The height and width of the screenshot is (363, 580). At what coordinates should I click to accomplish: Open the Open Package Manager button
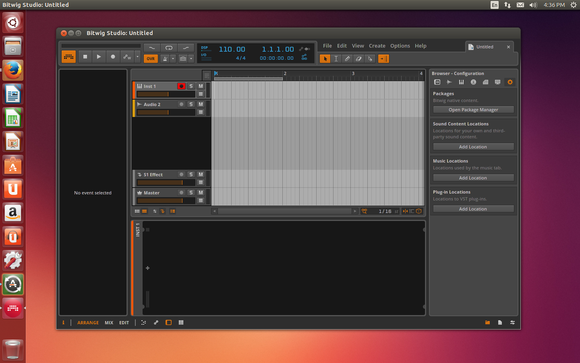[x=473, y=110]
